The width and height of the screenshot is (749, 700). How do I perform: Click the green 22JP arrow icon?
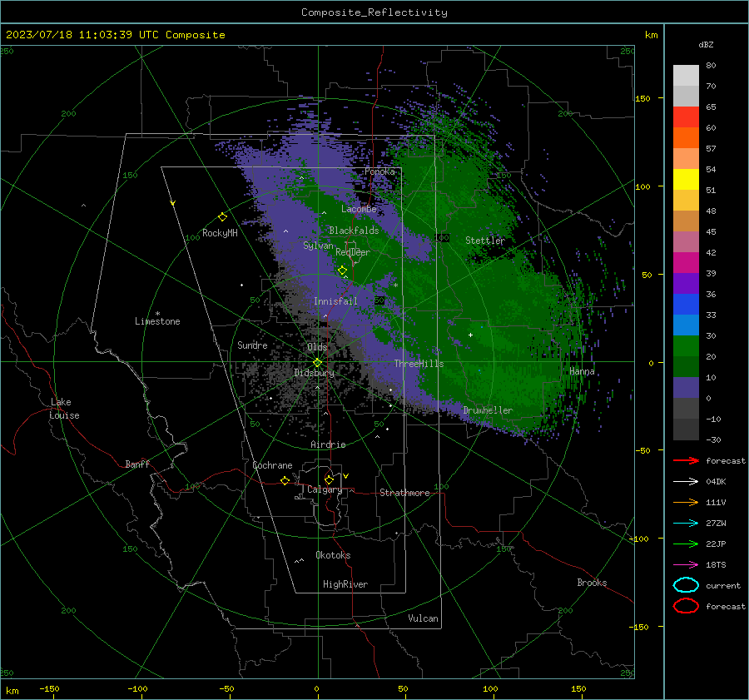686,544
